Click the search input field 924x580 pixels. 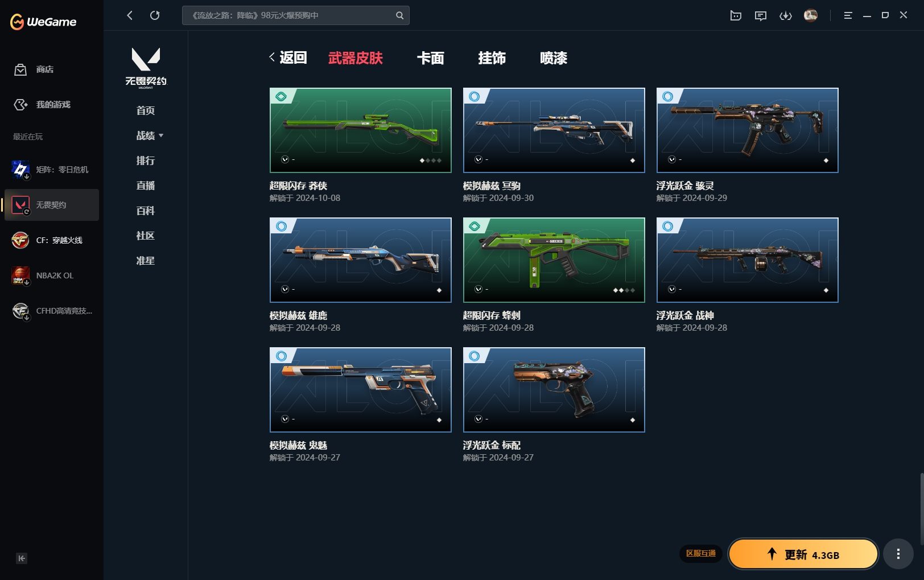coord(296,15)
